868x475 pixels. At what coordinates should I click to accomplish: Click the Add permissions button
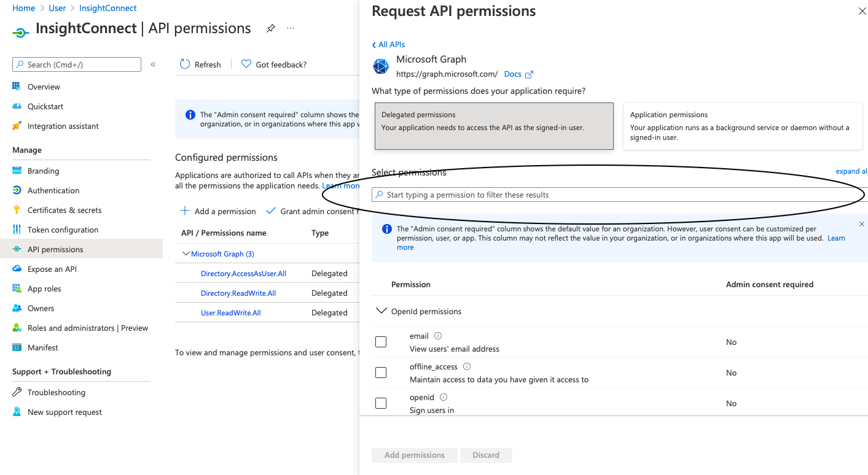(415, 455)
